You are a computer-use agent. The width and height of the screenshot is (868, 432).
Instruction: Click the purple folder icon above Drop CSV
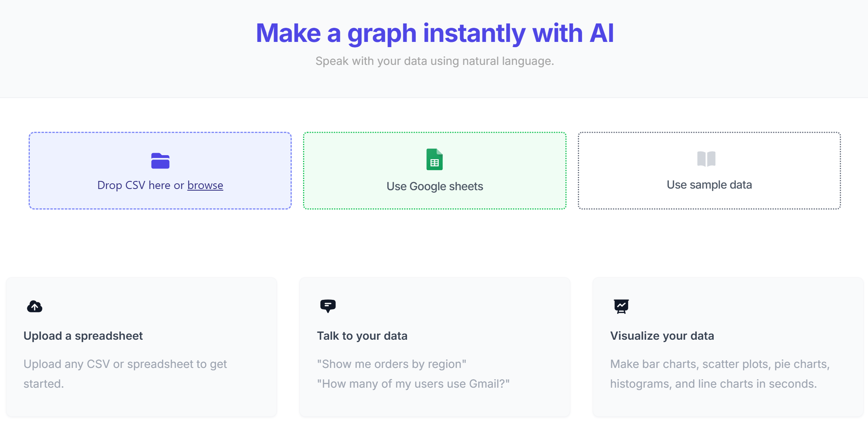160,160
